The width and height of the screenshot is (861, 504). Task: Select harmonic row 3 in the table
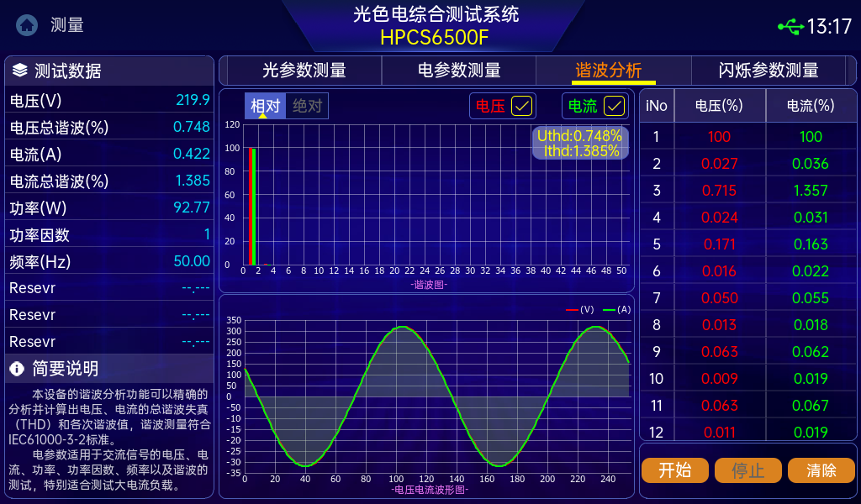pyautogui.click(x=748, y=191)
